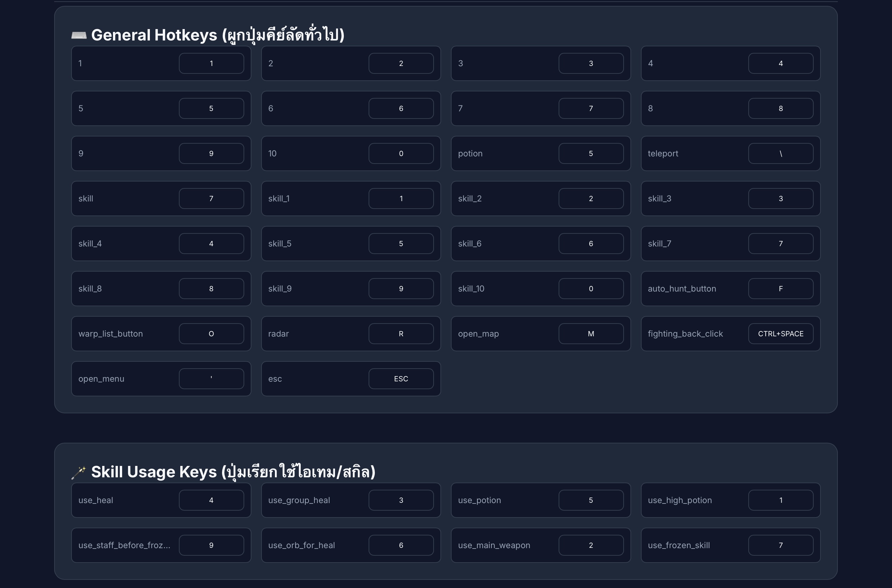The height and width of the screenshot is (588, 892).
Task: Edit the use_potion key field
Action: [x=591, y=500]
